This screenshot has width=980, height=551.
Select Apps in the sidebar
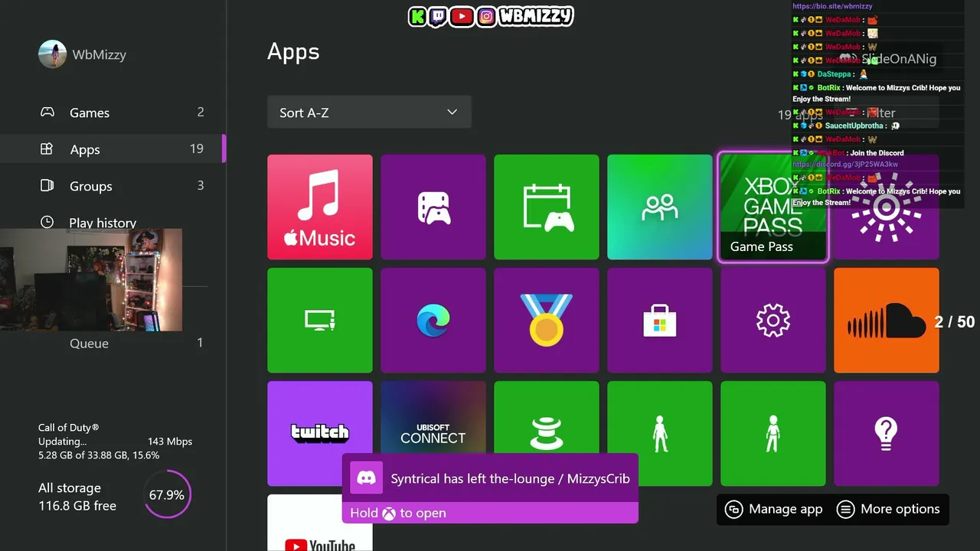click(113, 149)
